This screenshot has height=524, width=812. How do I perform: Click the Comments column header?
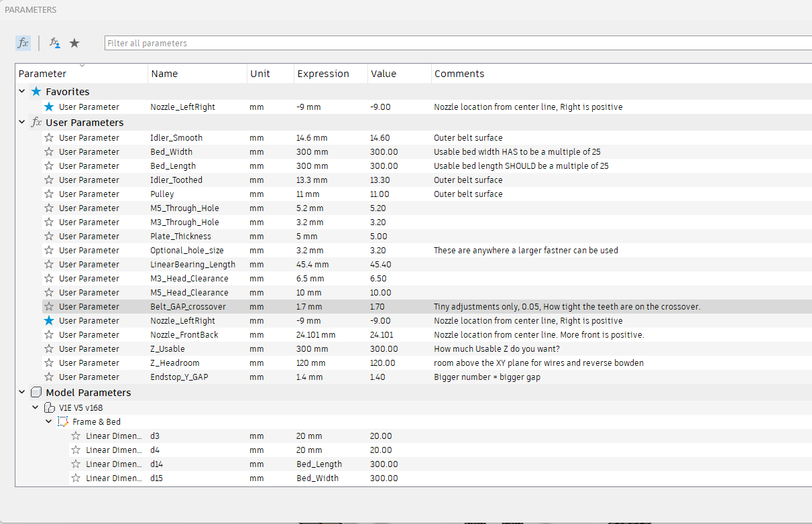pos(459,73)
